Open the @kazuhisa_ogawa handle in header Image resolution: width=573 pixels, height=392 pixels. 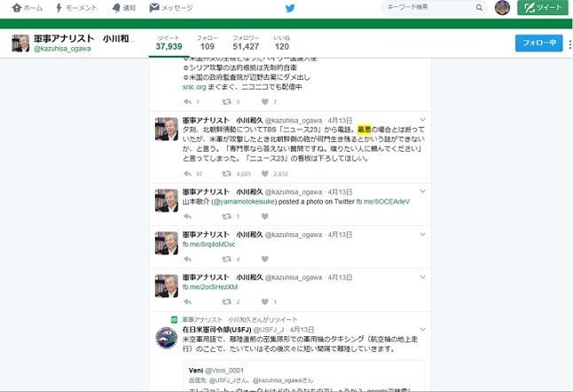[62, 49]
